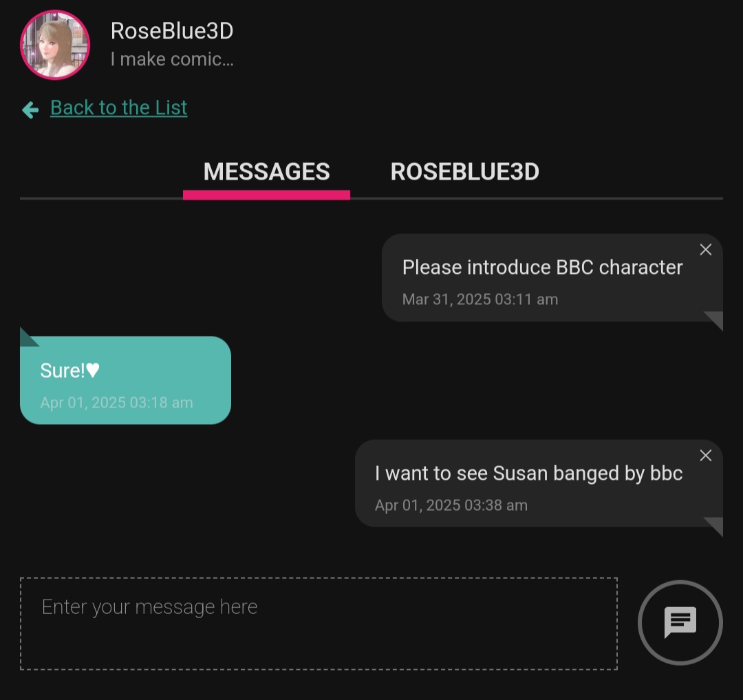This screenshot has width=743, height=700.
Task: Click the Mar 31, 2025 03:11 am timestamp
Action: point(480,299)
